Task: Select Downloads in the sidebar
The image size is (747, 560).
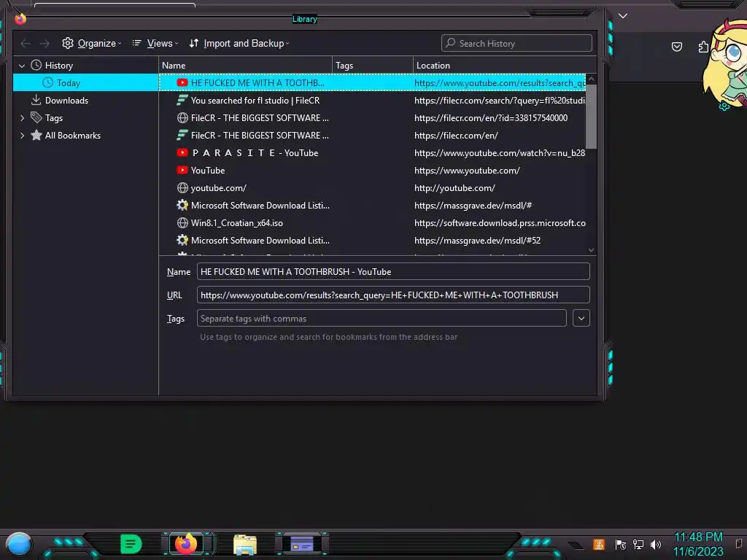Action: click(86, 101)
